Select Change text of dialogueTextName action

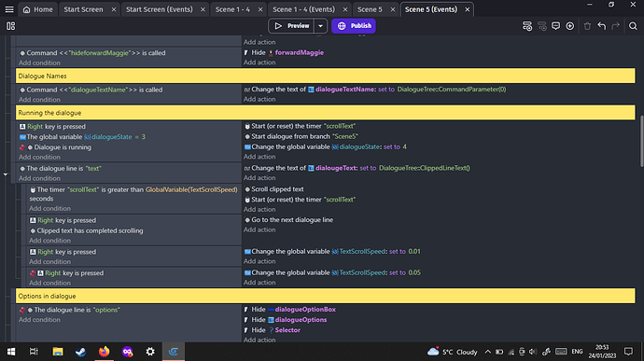pos(375,90)
